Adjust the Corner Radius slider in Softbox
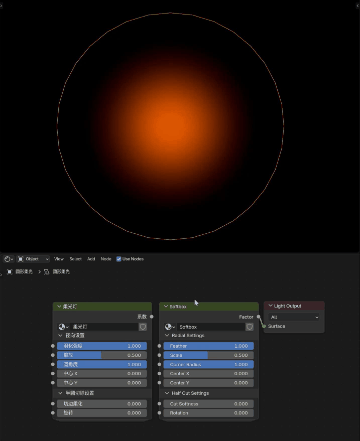Viewport: 360px width, 441px height. pyautogui.click(x=209, y=365)
